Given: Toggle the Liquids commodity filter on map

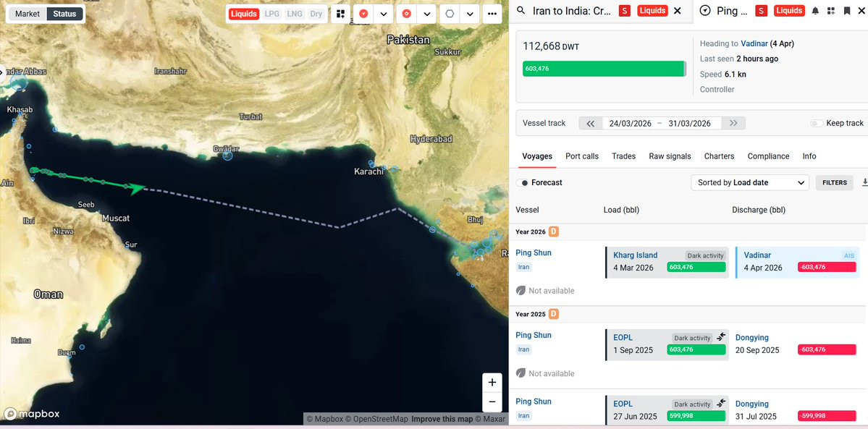Looking at the screenshot, I should pyautogui.click(x=244, y=14).
